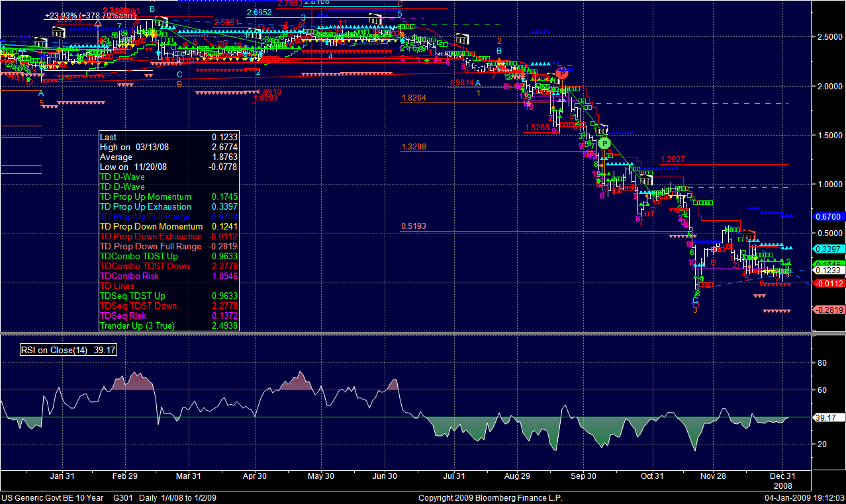Click the Last row in the legend

coord(168,137)
